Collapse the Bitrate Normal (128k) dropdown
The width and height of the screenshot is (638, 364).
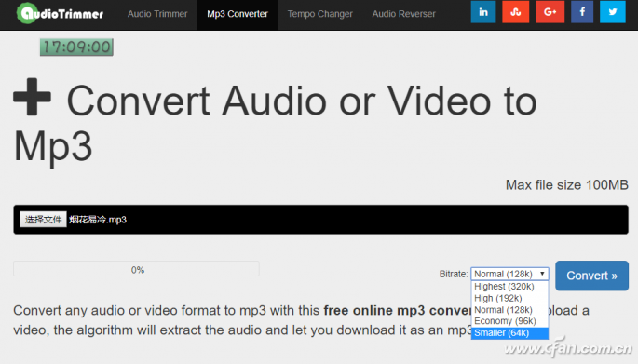coord(509,274)
